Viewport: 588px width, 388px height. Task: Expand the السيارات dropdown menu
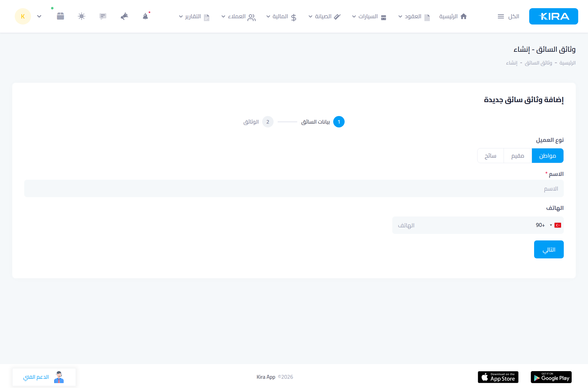point(354,17)
